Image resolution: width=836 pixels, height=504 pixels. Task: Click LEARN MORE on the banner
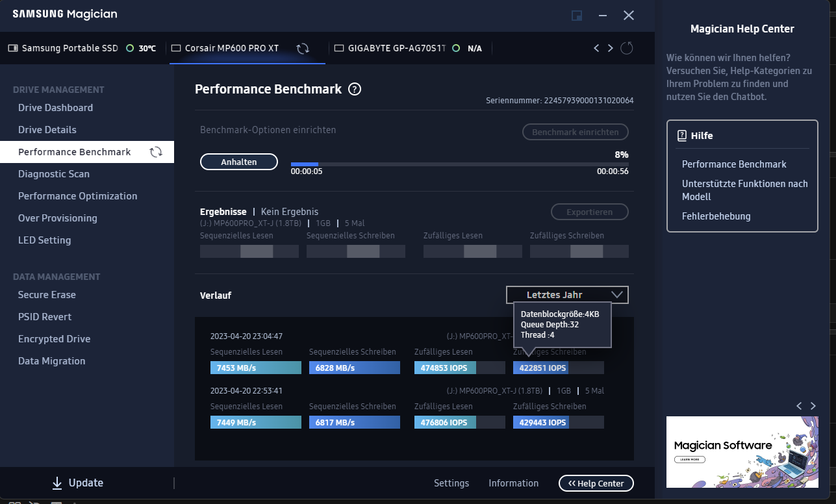(690, 459)
